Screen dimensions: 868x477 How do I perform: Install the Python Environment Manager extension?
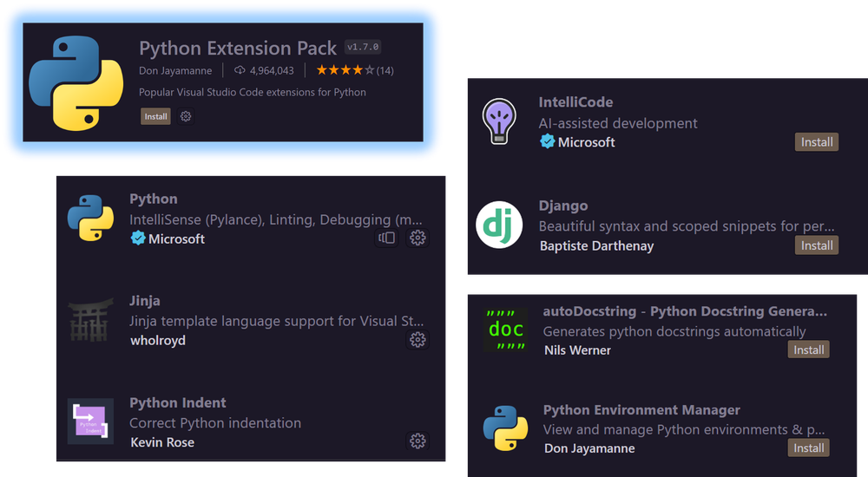(x=809, y=448)
